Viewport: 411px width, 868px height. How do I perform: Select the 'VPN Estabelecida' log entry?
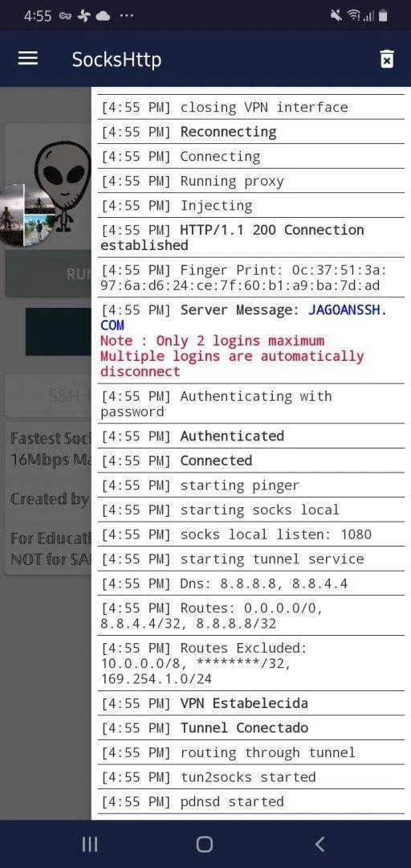coord(251,703)
